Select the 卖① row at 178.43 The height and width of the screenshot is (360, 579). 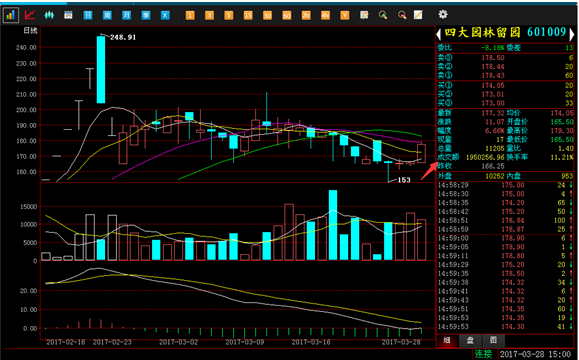[x=505, y=76]
